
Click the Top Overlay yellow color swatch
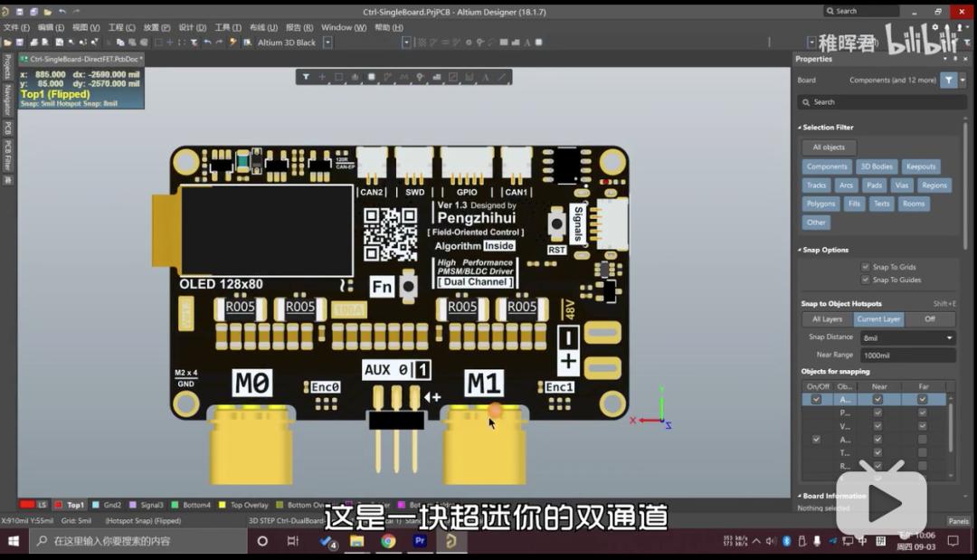(223, 505)
